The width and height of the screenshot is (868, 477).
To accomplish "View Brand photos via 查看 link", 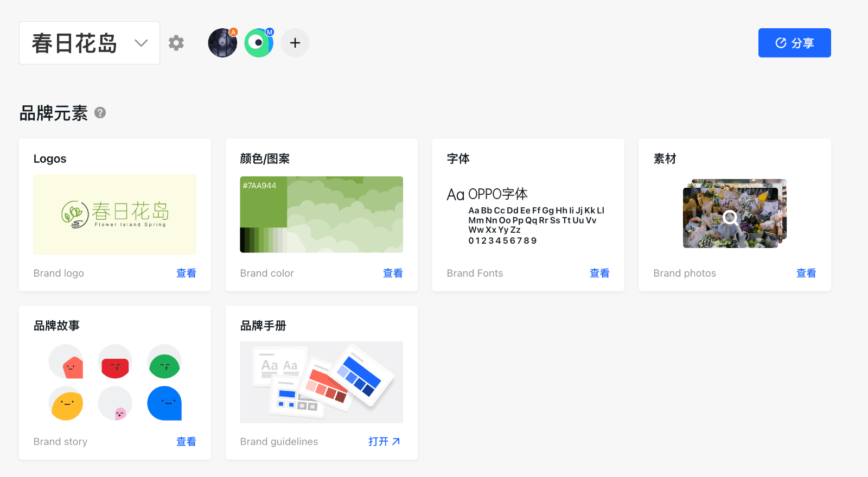I will pyautogui.click(x=806, y=274).
